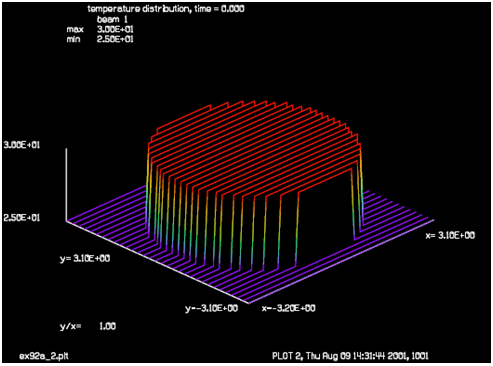Click the white vertical axis line
Viewport: 493px width, 366px height.
tap(66, 185)
